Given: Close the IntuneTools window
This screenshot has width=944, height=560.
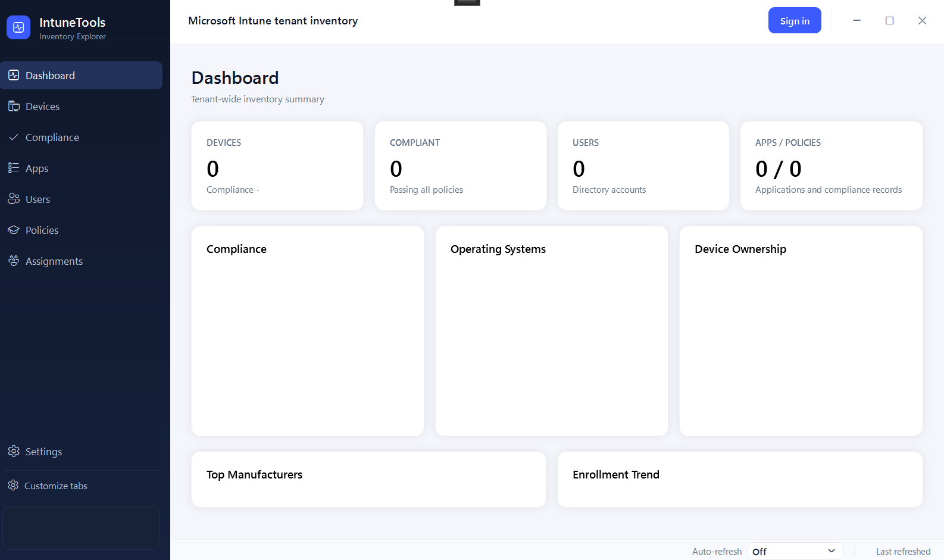Looking at the screenshot, I should click(x=922, y=20).
